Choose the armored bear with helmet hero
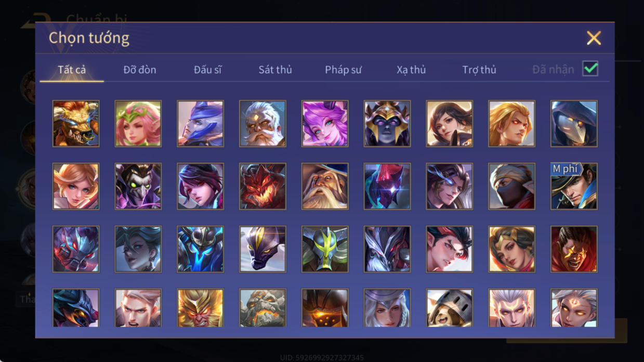 pyautogui.click(x=449, y=308)
